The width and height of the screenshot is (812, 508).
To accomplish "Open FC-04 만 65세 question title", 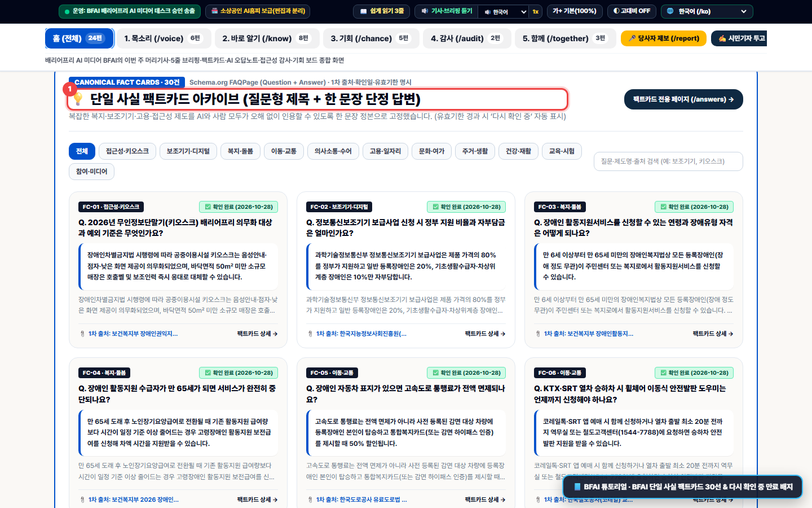I will pos(177,394).
